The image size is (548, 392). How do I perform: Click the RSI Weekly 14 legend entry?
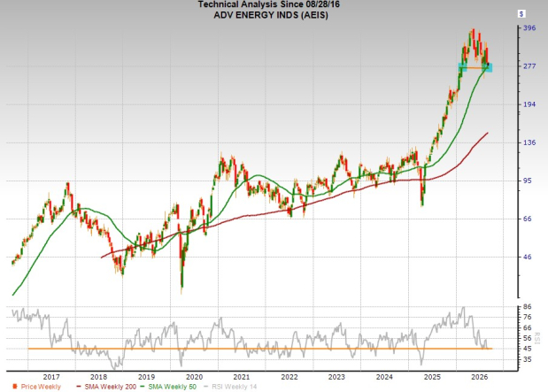[x=230, y=387]
